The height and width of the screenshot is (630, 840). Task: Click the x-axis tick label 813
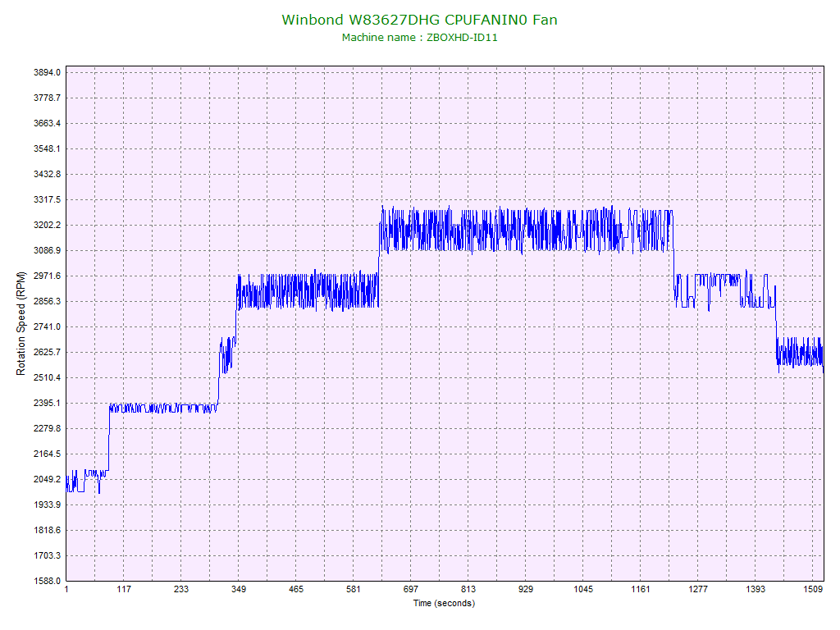coord(468,589)
